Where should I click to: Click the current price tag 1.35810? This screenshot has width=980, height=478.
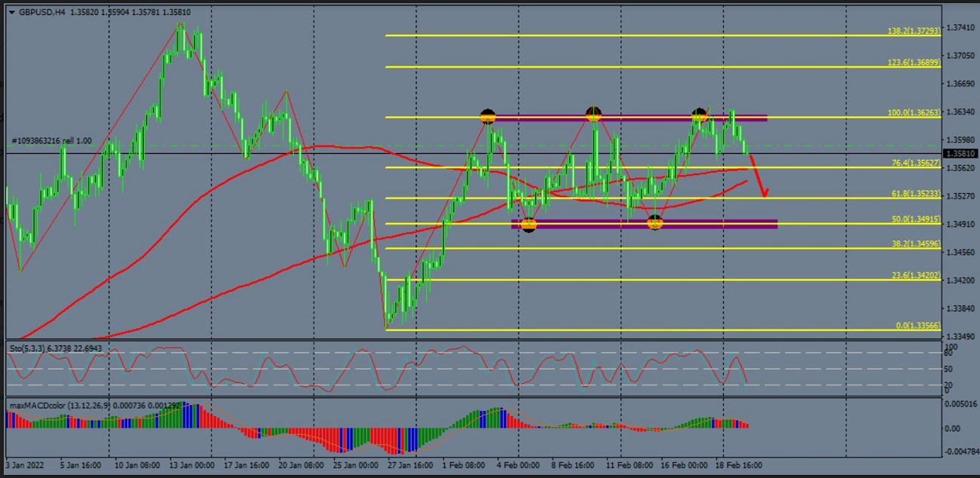point(960,154)
